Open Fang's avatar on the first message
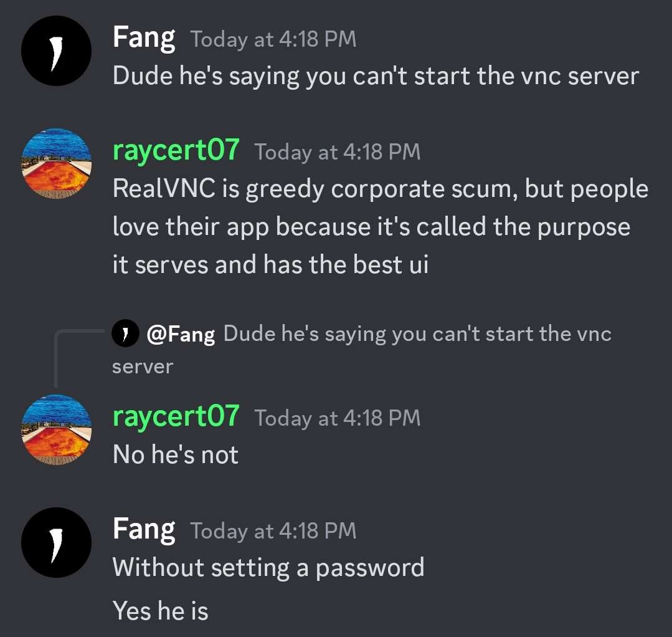Viewport: 672px width, 637px height. tap(56, 50)
